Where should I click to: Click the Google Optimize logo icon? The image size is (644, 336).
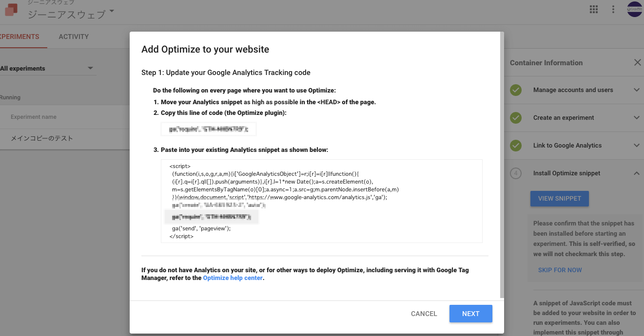pyautogui.click(x=11, y=10)
